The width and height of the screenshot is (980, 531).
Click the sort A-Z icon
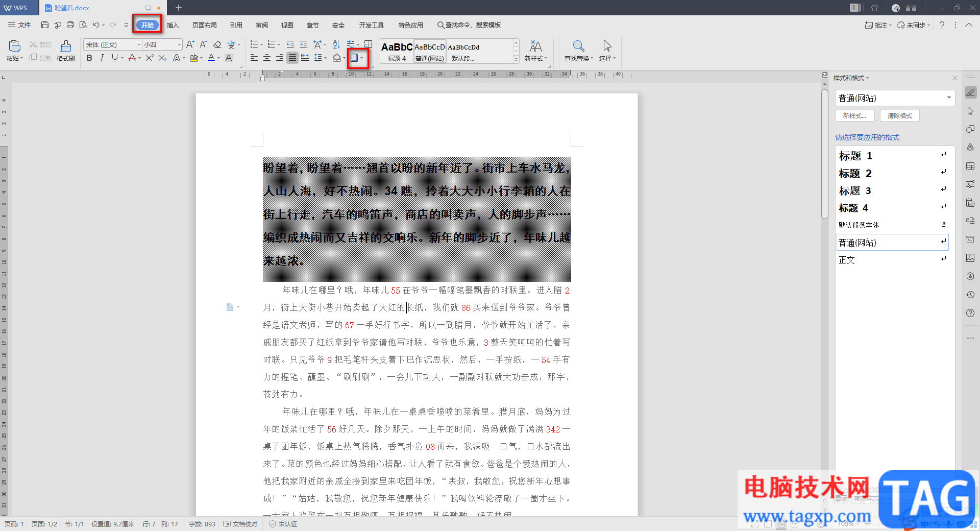click(336, 45)
